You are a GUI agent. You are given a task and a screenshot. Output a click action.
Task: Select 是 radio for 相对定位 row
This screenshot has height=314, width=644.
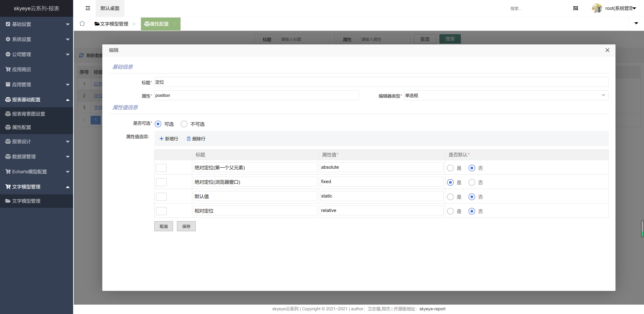[451, 211]
